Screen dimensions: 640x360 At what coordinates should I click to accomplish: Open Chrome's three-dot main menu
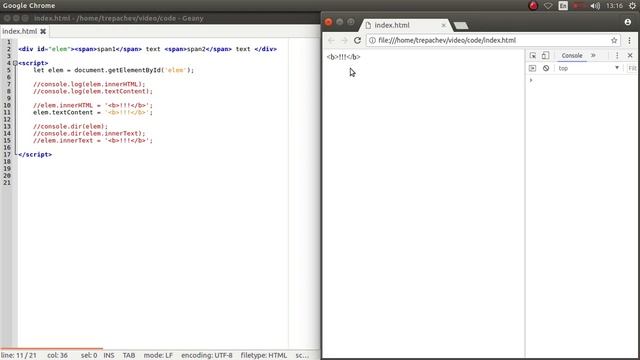[629, 40]
